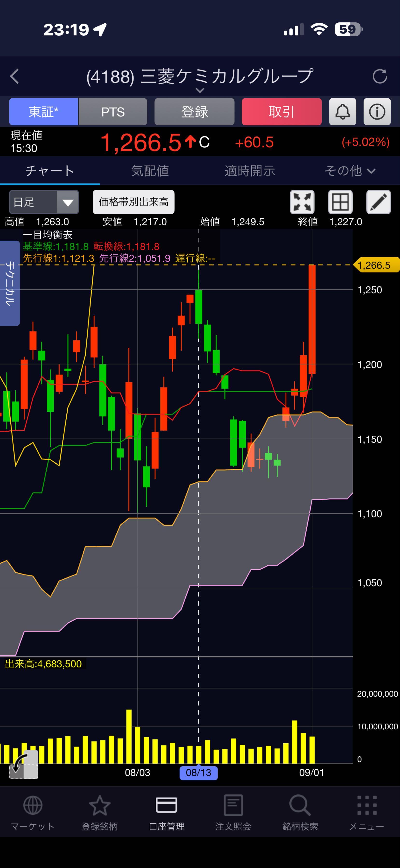Screen dimensions: 400x868
Task: Tap the 先行線2:1,051.9 indicator value
Action: [134, 258]
